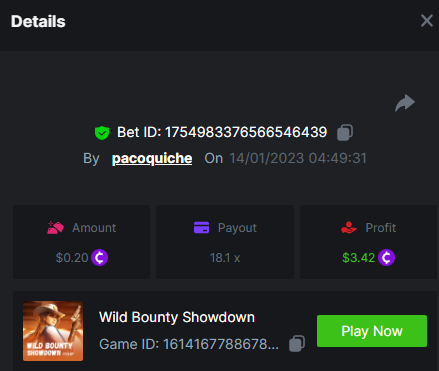Click the pink Amount icon
The height and width of the screenshot is (371, 439).
pyautogui.click(x=55, y=228)
